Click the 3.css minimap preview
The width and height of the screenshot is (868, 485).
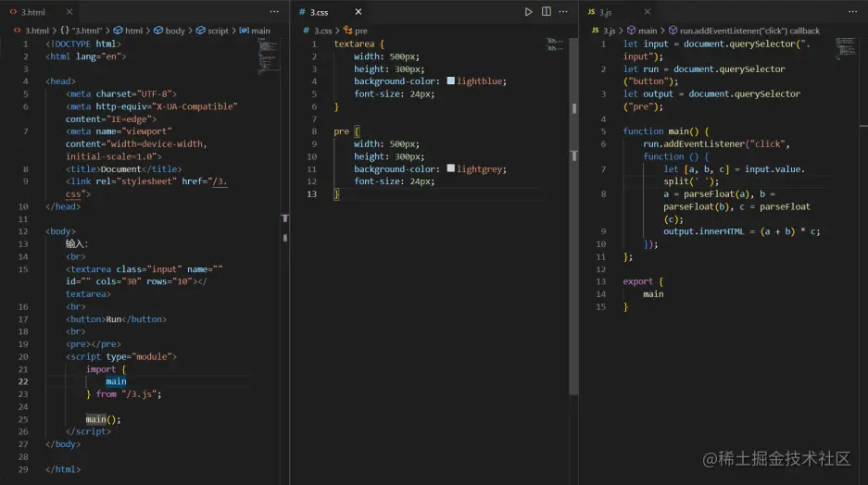(x=555, y=44)
